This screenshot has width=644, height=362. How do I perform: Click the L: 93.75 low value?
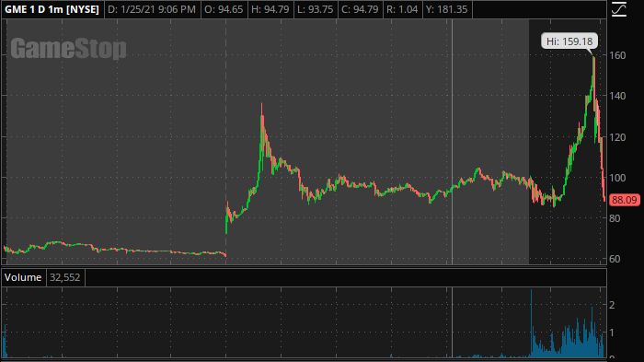316,9
